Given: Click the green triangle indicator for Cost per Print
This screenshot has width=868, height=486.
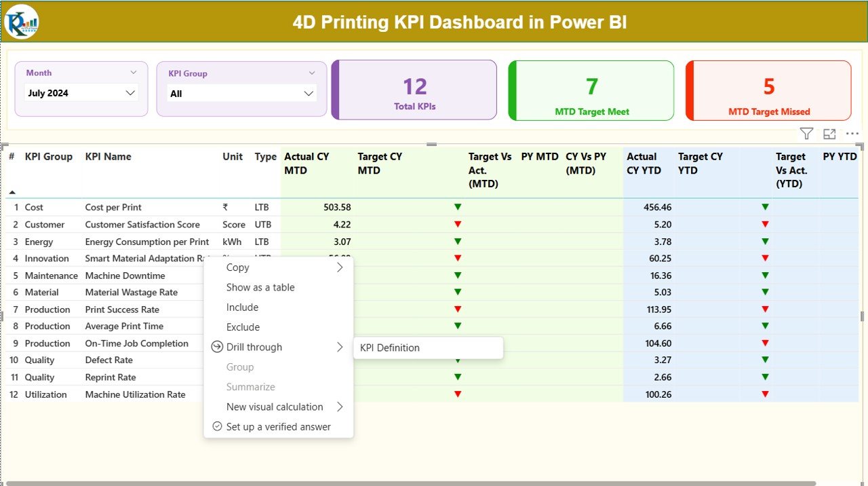Looking at the screenshot, I should (x=458, y=207).
